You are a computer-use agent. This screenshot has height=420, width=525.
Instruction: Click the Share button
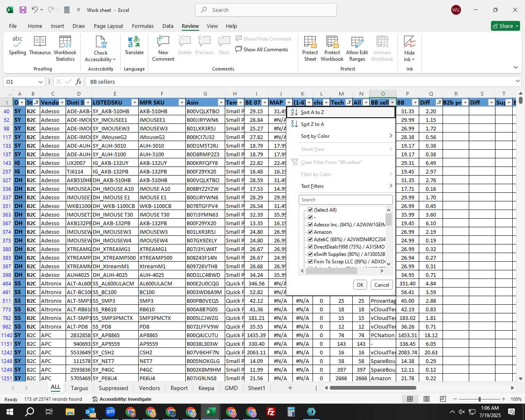505,26
